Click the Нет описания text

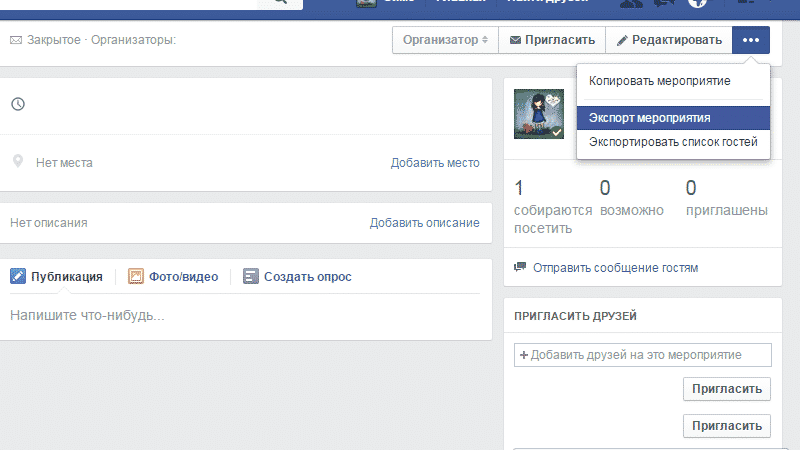point(49,223)
